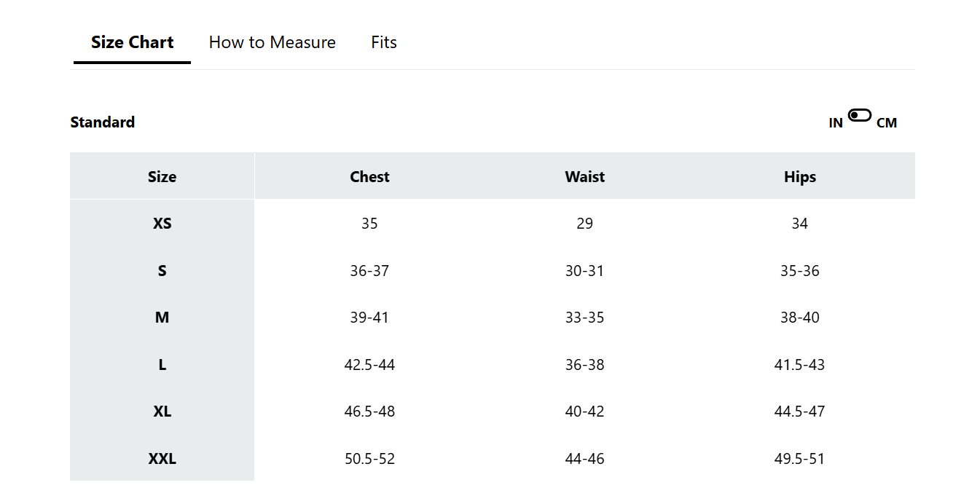Select the XXL size row label
This screenshot has height=496, width=980.
click(x=162, y=459)
